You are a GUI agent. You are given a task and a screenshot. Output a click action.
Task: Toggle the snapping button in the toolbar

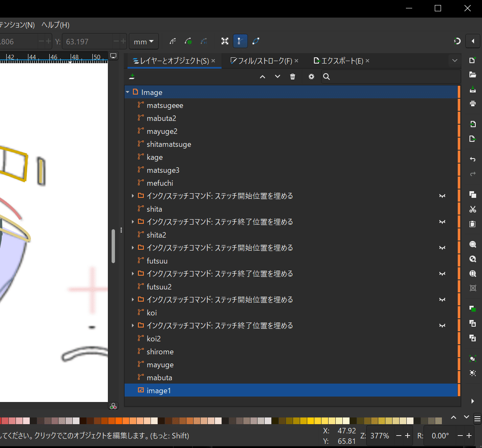pyautogui.click(x=457, y=41)
